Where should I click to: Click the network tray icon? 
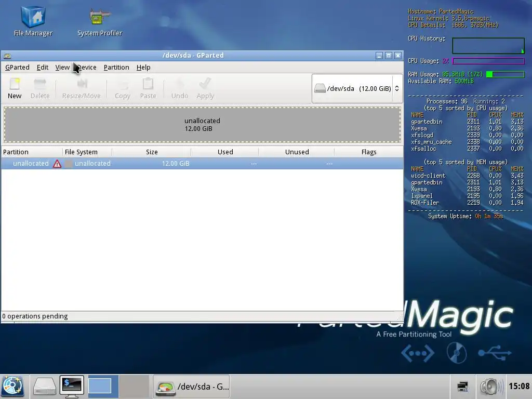[462, 387]
